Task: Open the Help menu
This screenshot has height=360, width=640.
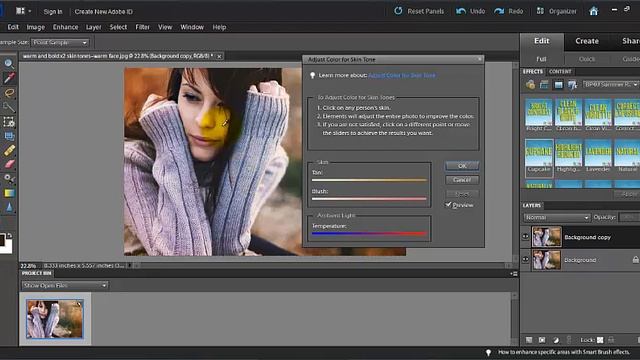Action: tap(219, 27)
